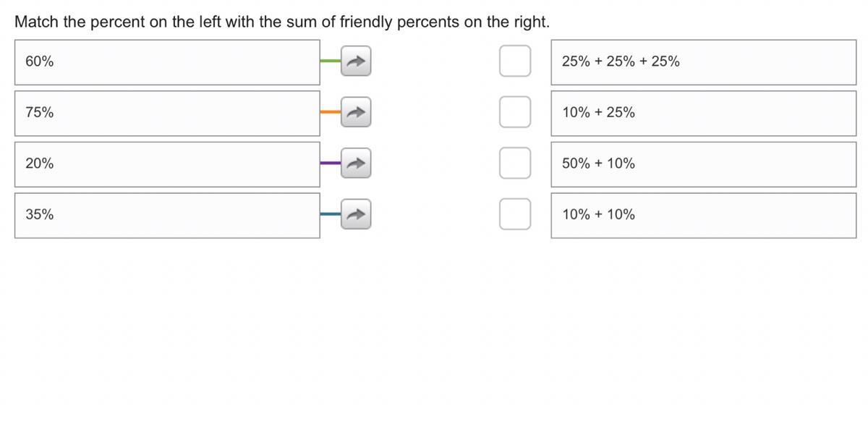Choose the 20% item on the left
The height and width of the screenshot is (424, 868).
tap(167, 164)
